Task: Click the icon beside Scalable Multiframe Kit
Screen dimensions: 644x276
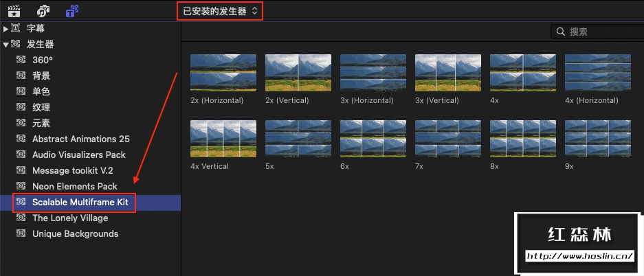Action: click(21, 202)
